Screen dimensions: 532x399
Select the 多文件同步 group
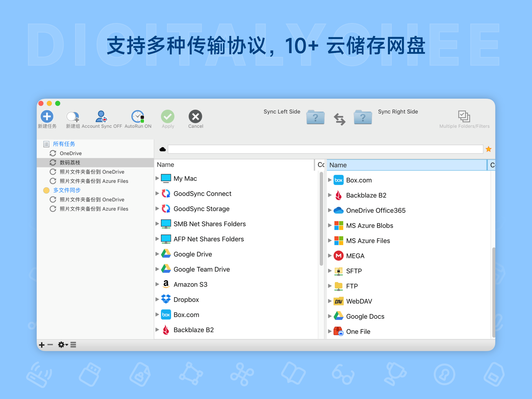(67, 190)
